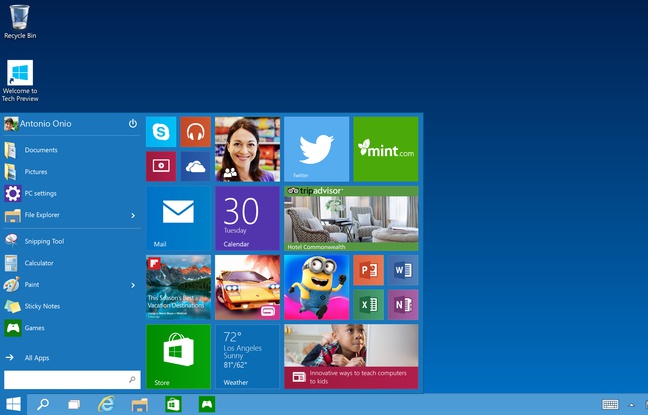Viewport: 648px width, 415px height.
Task: Expand the Paint submenu arrow
Action: (133, 285)
